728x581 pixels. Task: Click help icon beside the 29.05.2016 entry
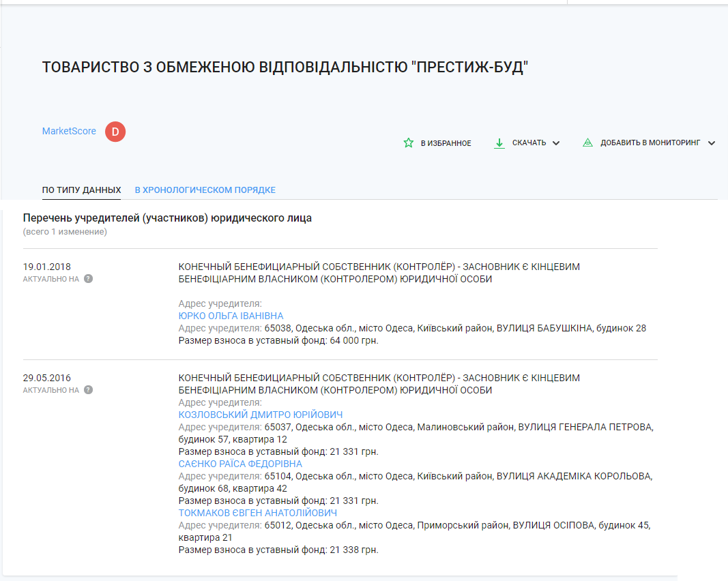[88, 390]
